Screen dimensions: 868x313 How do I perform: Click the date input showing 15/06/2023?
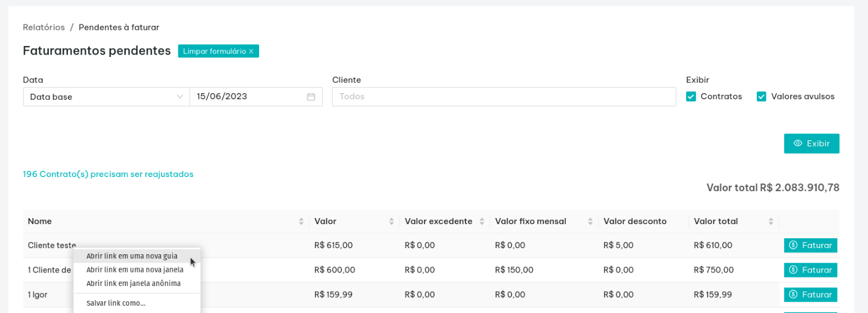[248, 97]
